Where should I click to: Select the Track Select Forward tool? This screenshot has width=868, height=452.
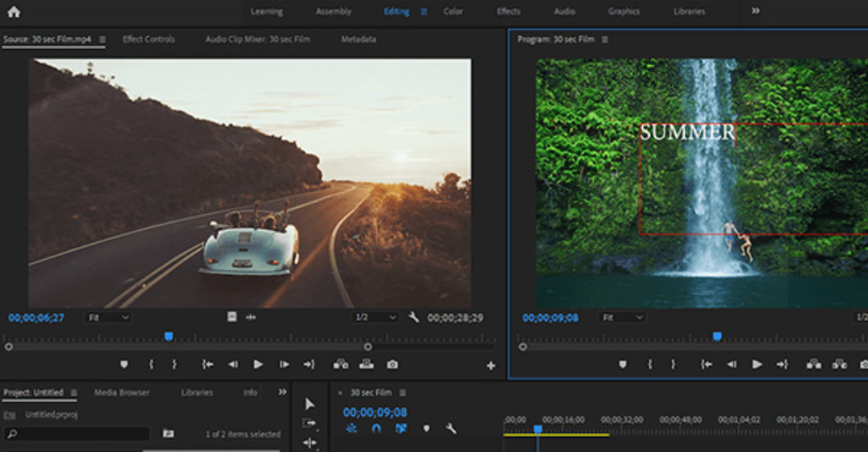pos(309,424)
